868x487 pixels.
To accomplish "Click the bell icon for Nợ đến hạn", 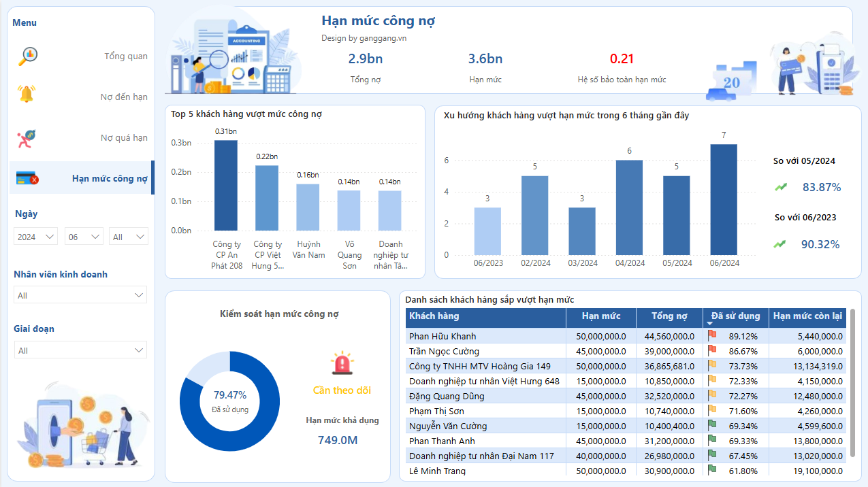I will click(27, 95).
